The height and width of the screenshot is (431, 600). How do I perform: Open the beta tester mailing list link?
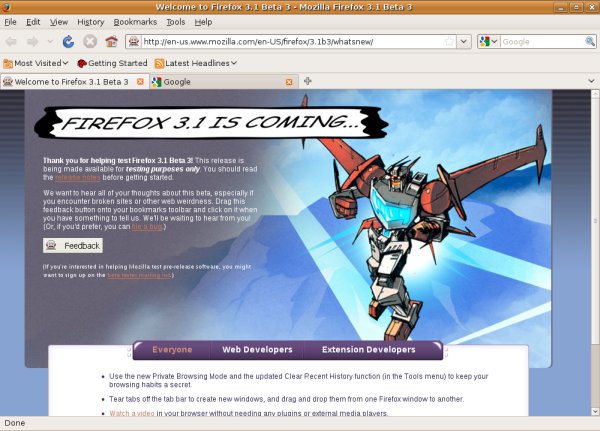tap(139, 275)
